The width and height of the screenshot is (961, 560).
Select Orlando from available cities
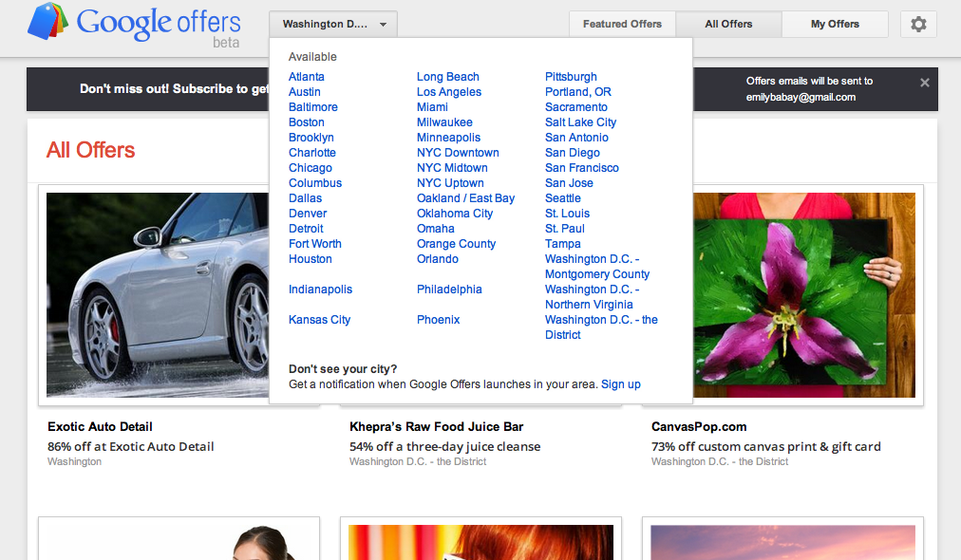click(438, 259)
